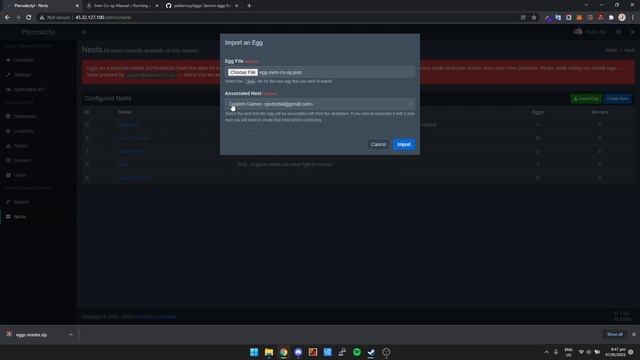Open the Custom Games nest link
The width and height of the screenshot is (640, 360).
point(135,178)
